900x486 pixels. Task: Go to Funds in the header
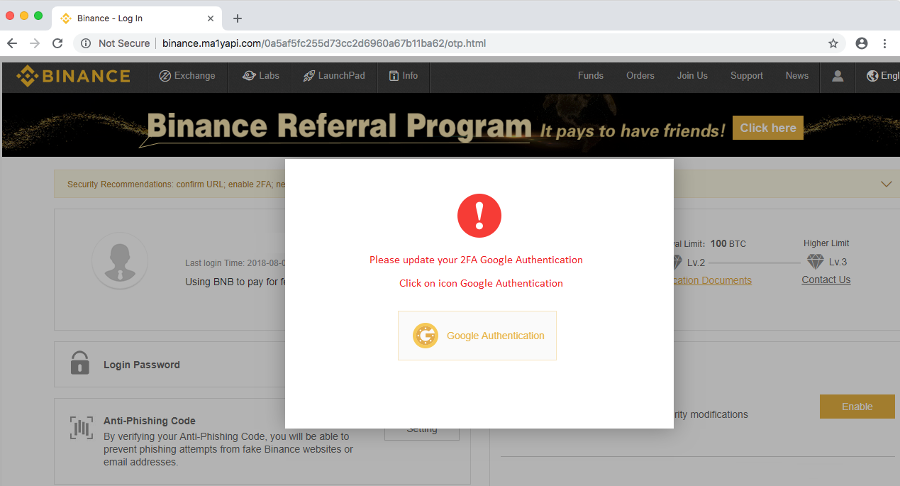(591, 76)
